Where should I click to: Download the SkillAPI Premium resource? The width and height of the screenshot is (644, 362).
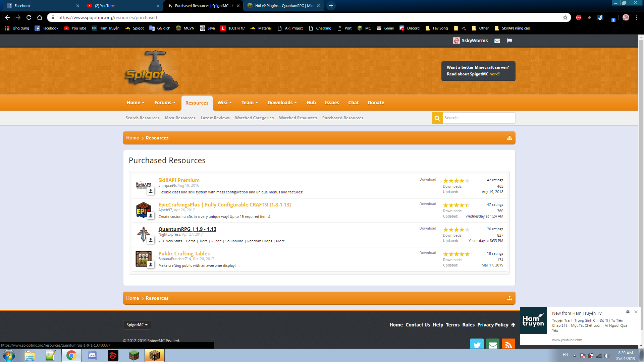tap(427, 180)
